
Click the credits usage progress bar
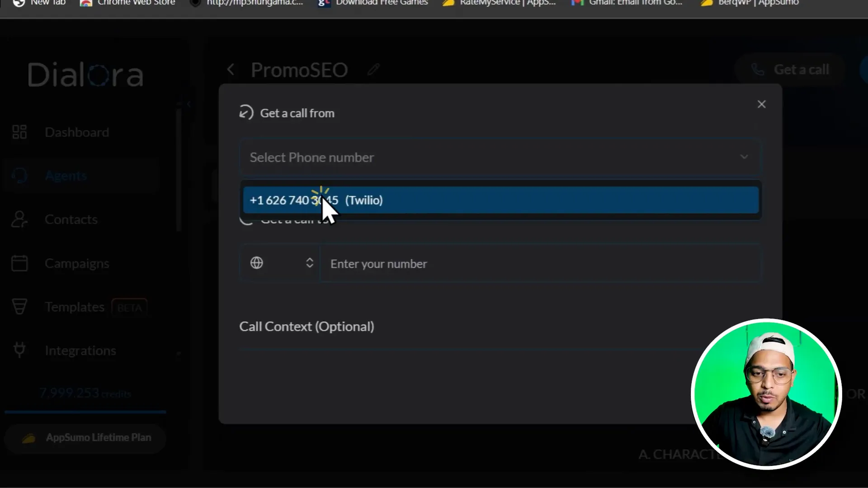click(x=85, y=412)
